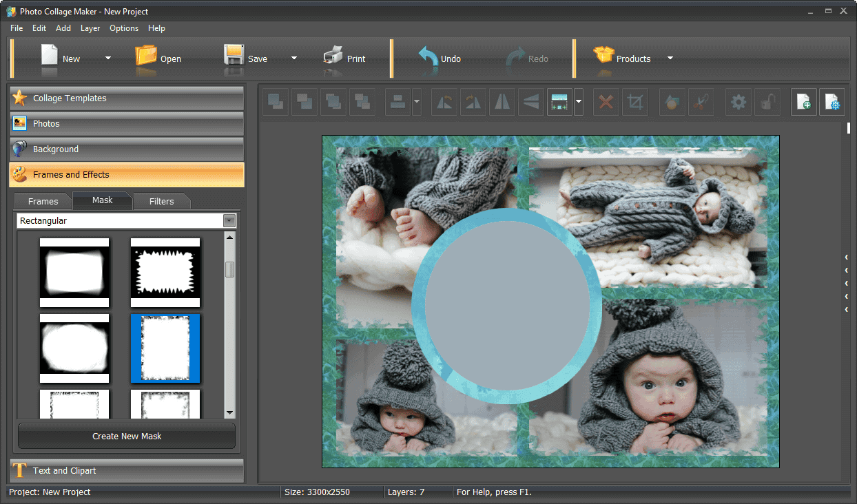The width and height of the screenshot is (857, 504).
Task: Open the Products dropdown menu
Action: click(669, 59)
